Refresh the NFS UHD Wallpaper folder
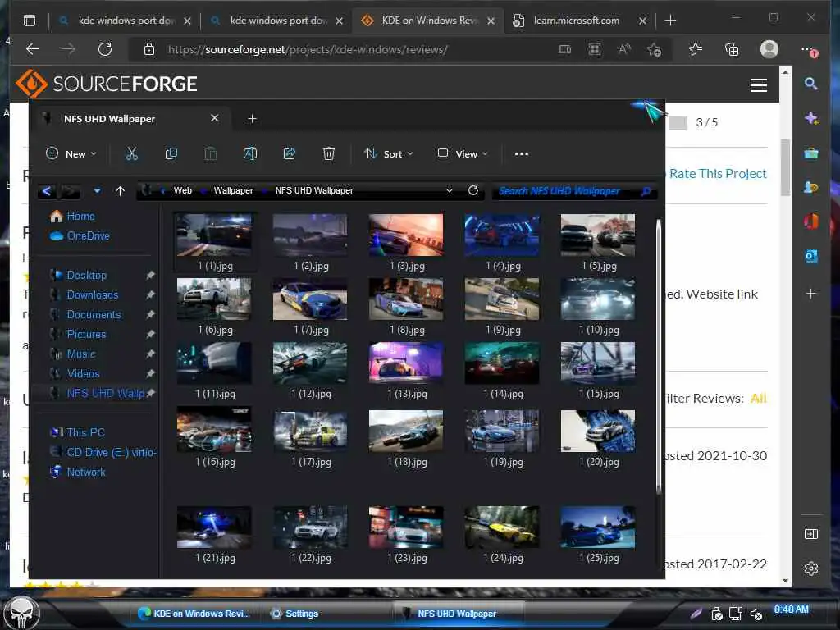The height and width of the screenshot is (630, 840). [x=473, y=190]
